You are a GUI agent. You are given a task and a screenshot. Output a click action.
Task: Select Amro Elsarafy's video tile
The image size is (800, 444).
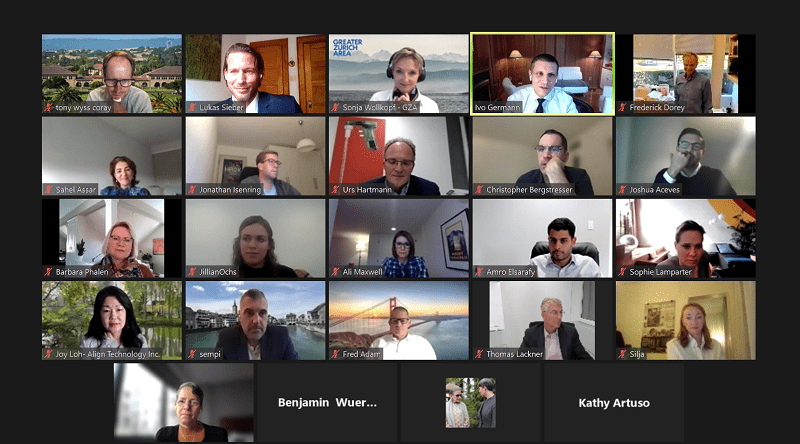tap(542, 238)
